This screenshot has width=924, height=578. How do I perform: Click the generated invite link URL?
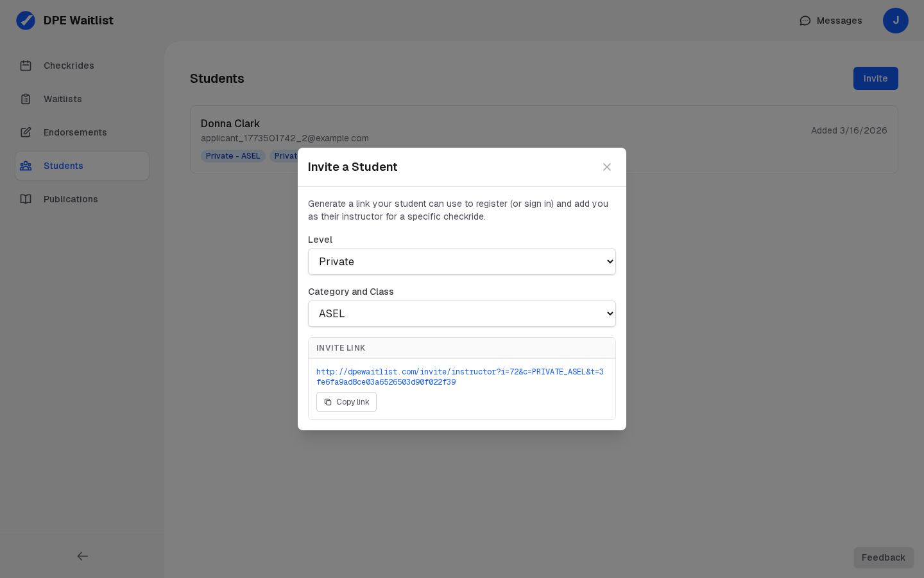[x=460, y=376]
